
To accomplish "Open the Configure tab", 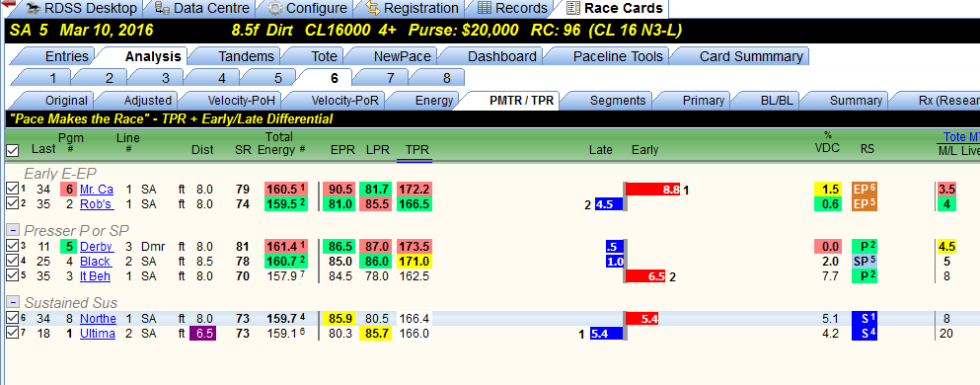I will (x=308, y=8).
